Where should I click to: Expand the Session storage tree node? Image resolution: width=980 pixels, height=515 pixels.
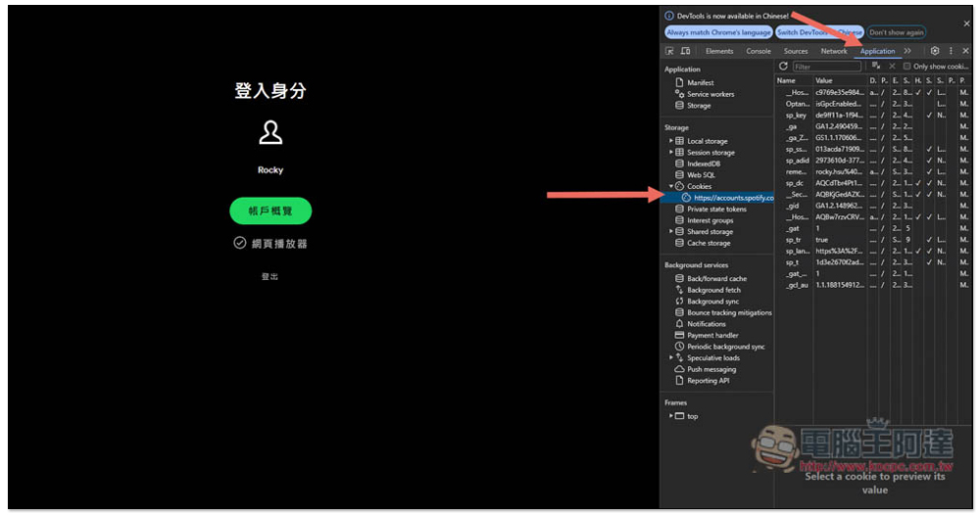coord(671,153)
